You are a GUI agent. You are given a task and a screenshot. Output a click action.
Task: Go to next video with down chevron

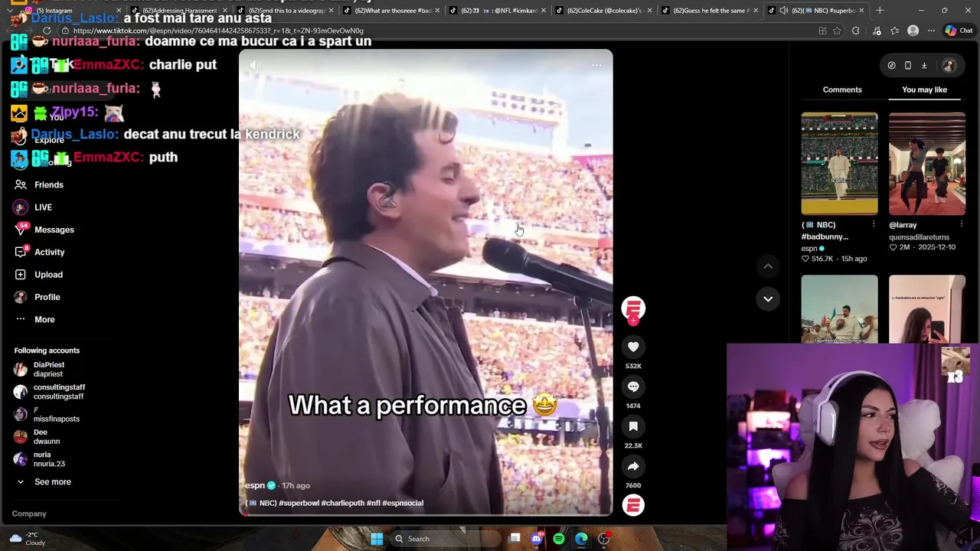pyautogui.click(x=768, y=299)
